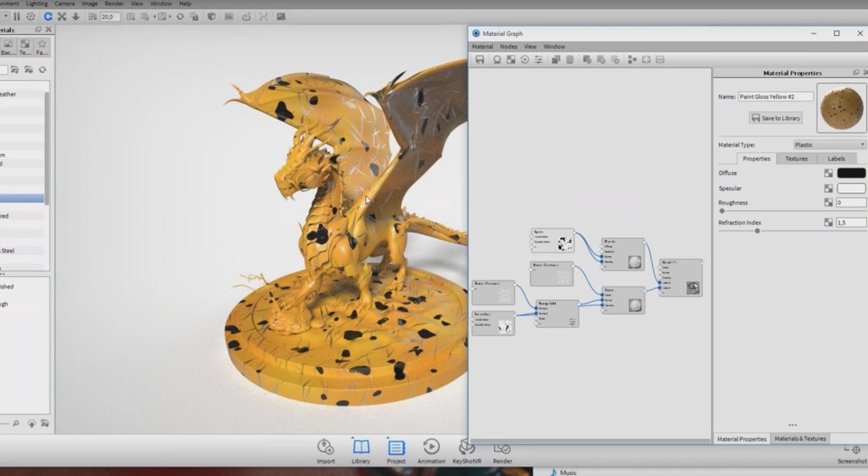Select the Scratches node in graph
This screenshot has height=476, width=868.
[493, 323]
